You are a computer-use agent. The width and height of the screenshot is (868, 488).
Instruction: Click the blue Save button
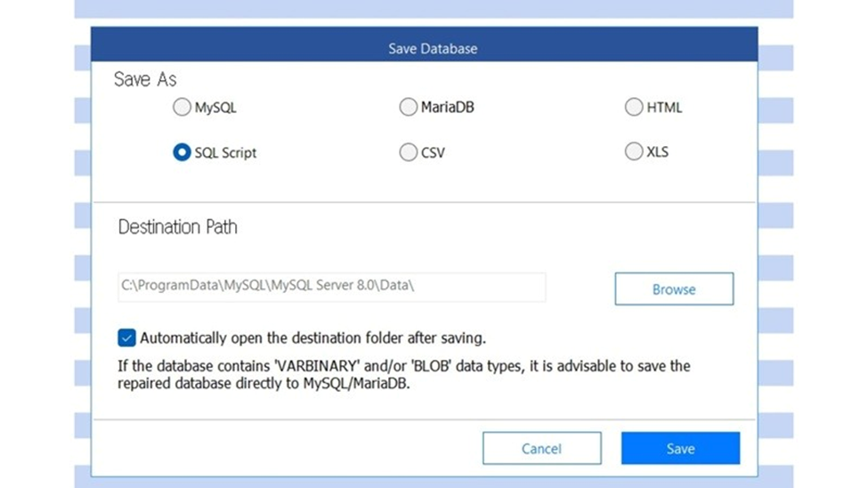tap(680, 449)
